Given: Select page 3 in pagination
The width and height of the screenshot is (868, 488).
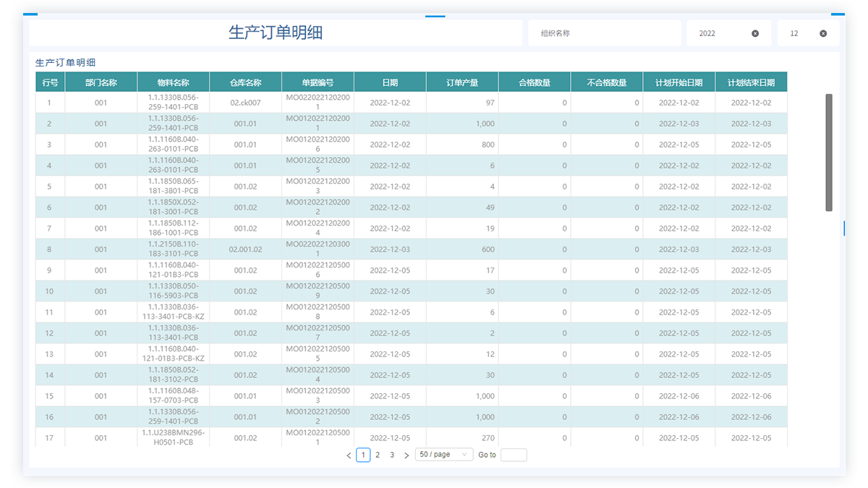Looking at the screenshot, I should tap(392, 455).
